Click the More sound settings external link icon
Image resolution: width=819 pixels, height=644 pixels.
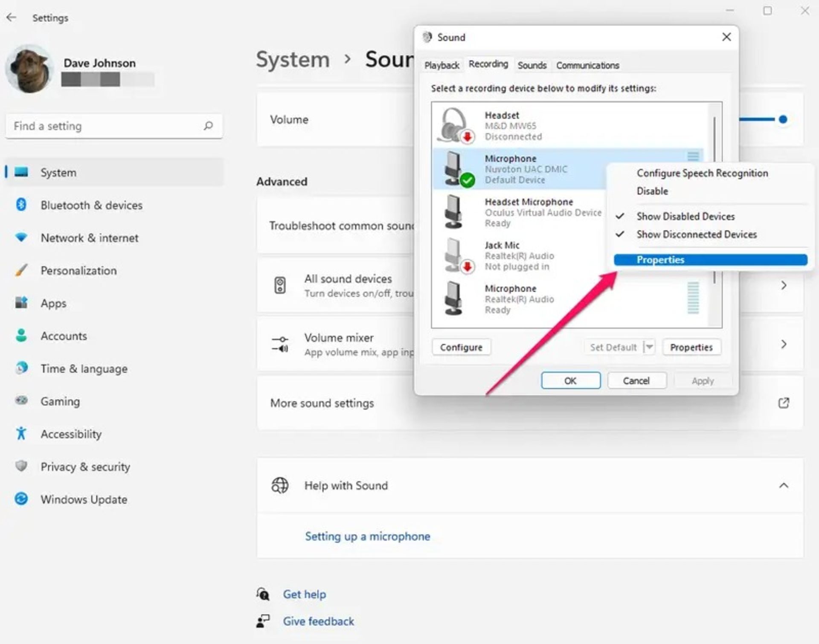coord(783,403)
